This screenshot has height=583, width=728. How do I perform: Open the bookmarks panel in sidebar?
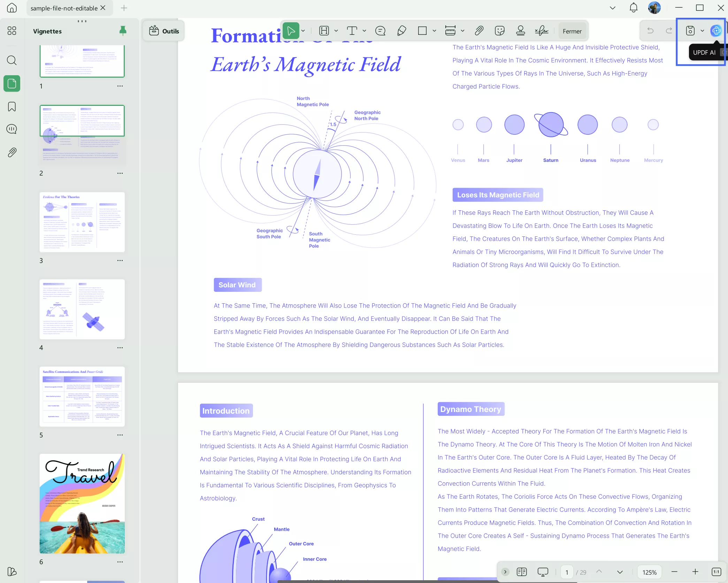12,107
